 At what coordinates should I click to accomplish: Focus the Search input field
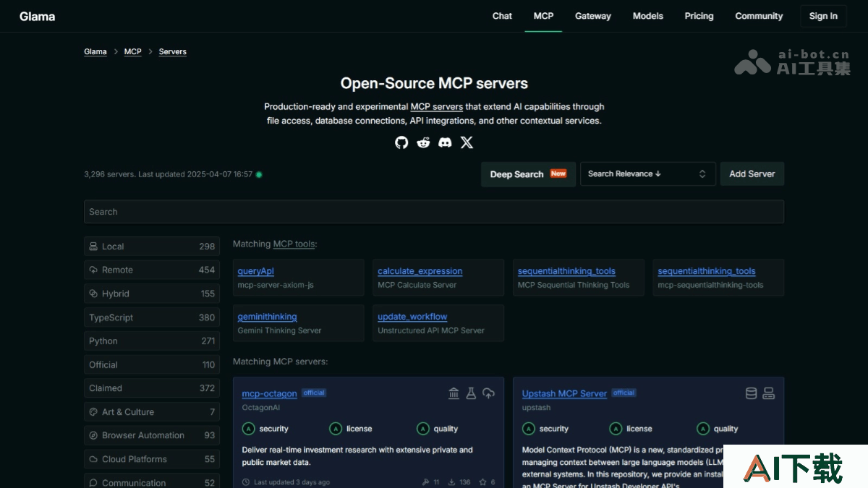click(x=434, y=212)
